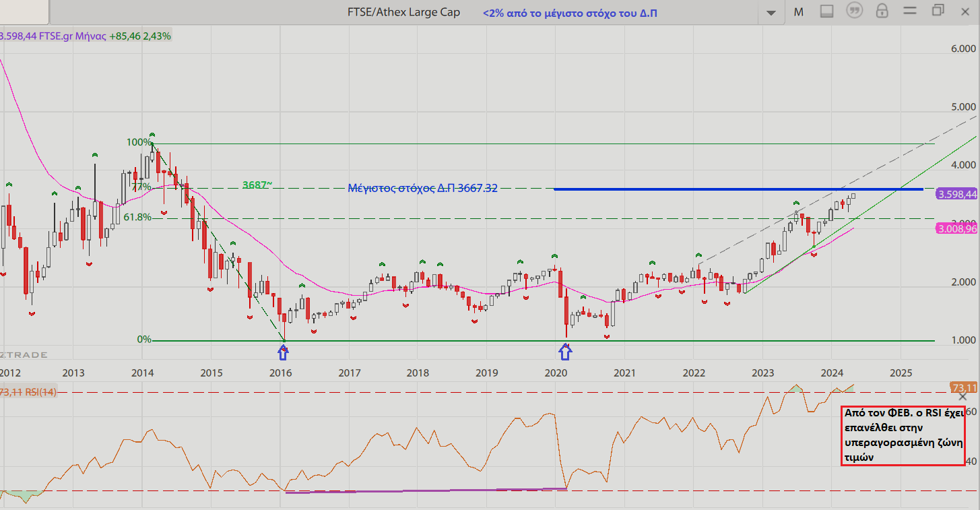
Task: Select the RSI(14) indicator legend label
Action: 28,391
